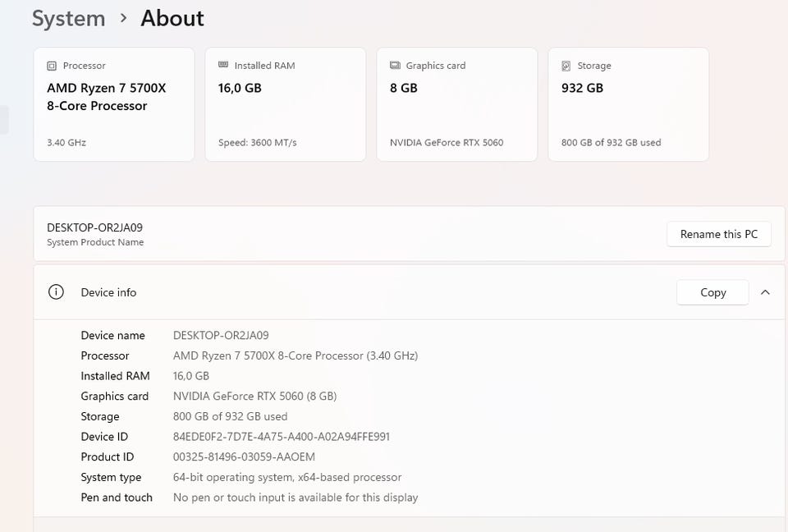
Task: Click the System Product Name subtitle
Action: [x=95, y=242]
